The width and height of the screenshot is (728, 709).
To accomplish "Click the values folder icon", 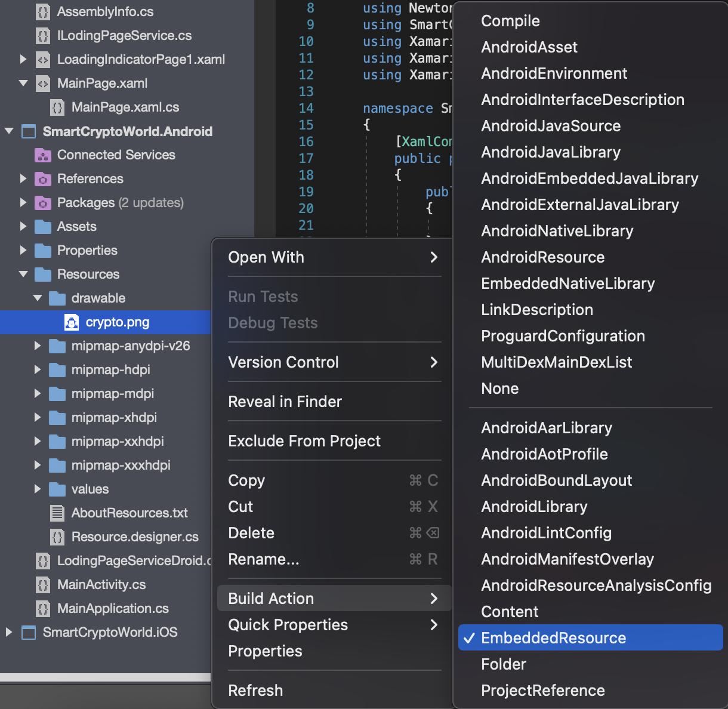I will point(57,489).
